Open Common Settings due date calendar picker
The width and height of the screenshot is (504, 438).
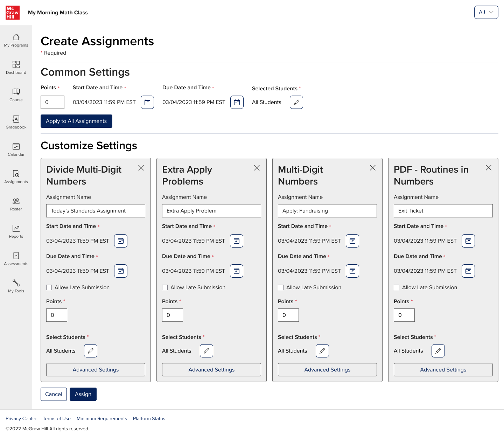pyautogui.click(x=237, y=102)
